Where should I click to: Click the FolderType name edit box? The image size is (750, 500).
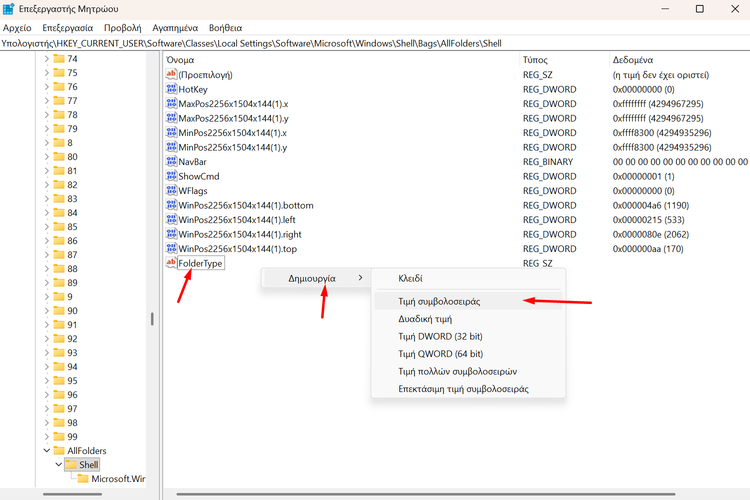point(200,263)
